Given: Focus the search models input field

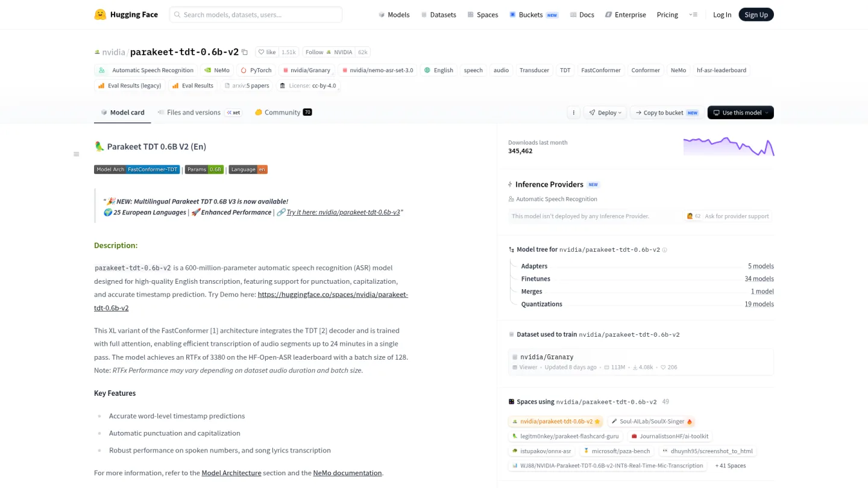Looking at the screenshot, I should point(256,14).
